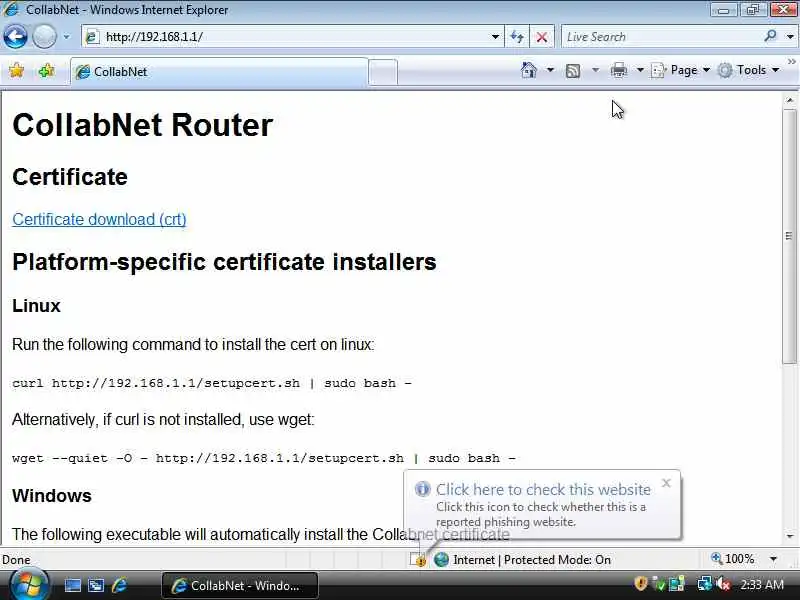Click the 'Linux' section heading
This screenshot has height=600, width=800.
point(36,306)
